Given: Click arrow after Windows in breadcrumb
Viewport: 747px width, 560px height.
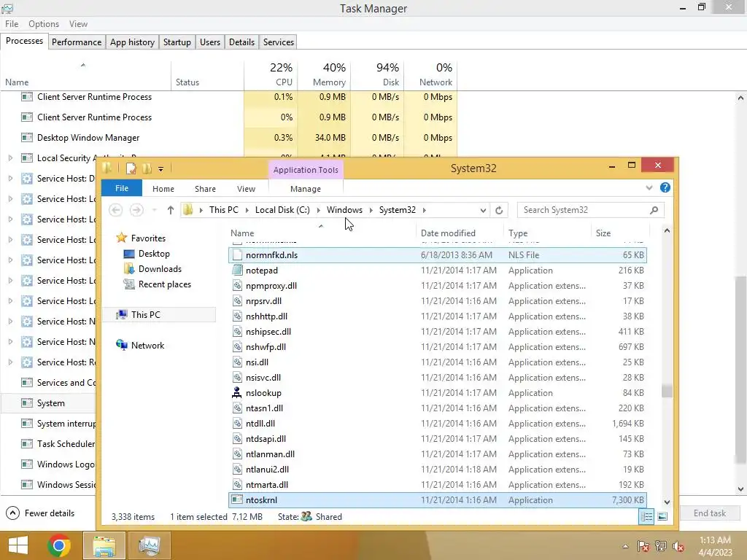Looking at the screenshot, I should click(x=371, y=210).
